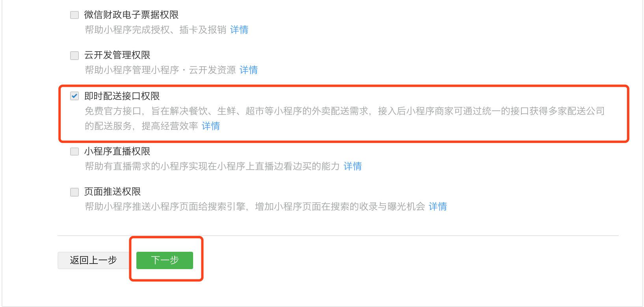This screenshot has width=644, height=307.
Task: Click the 即时配送接口权限 label text
Action: pos(122,96)
